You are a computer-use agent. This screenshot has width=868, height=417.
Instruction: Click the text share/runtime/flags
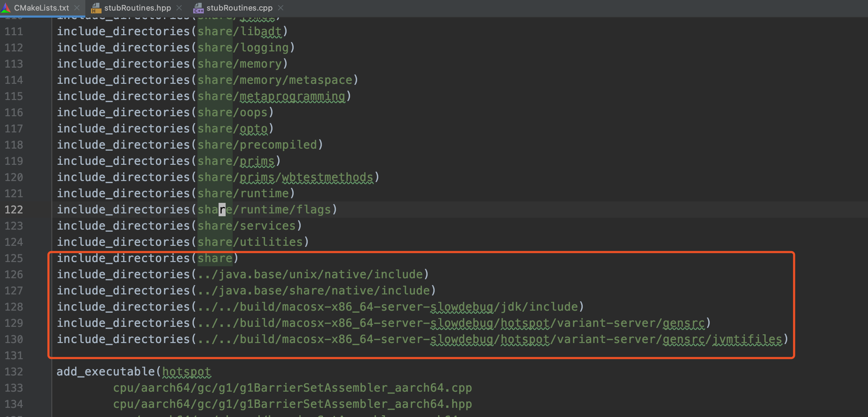(x=264, y=210)
